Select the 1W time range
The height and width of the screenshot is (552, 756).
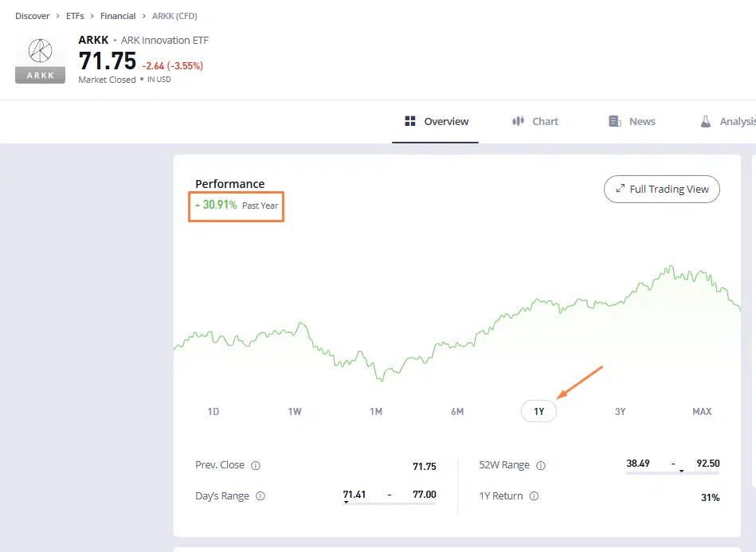click(x=295, y=412)
